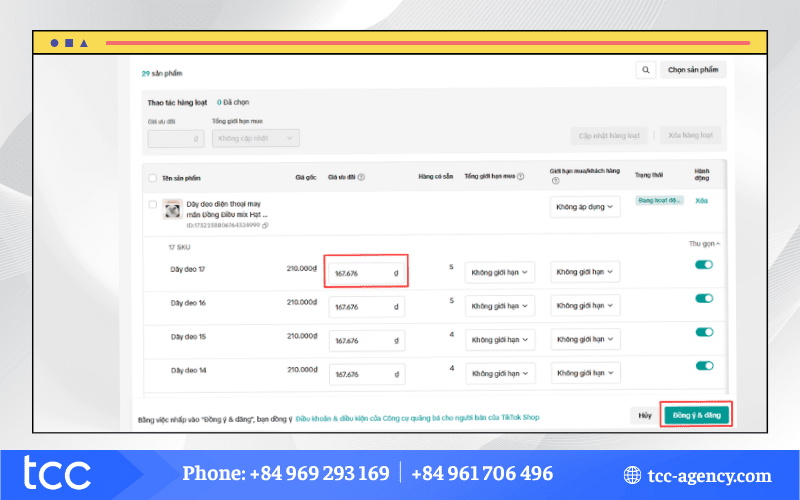Screen dimensions: 800x500
Task: Toggle off the Dây đeo 17 switch
Action: tap(703, 265)
